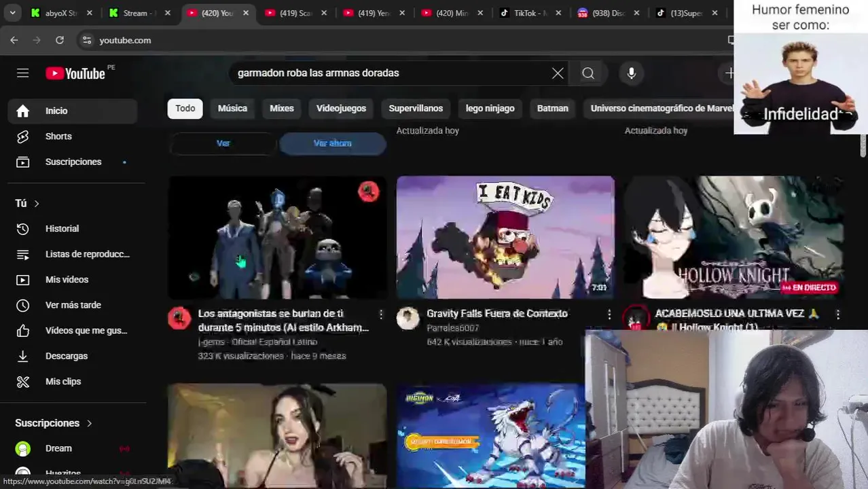
Task: Select the Videojuegos filter chip
Action: coord(341,109)
